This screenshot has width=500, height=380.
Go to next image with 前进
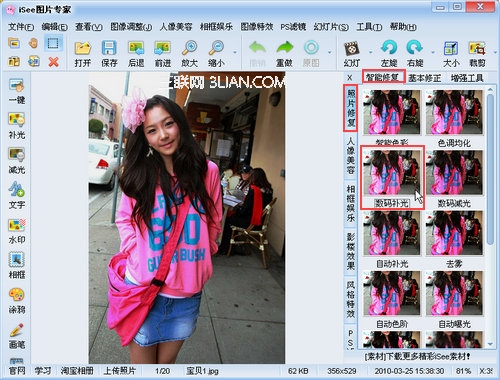pos(163,54)
